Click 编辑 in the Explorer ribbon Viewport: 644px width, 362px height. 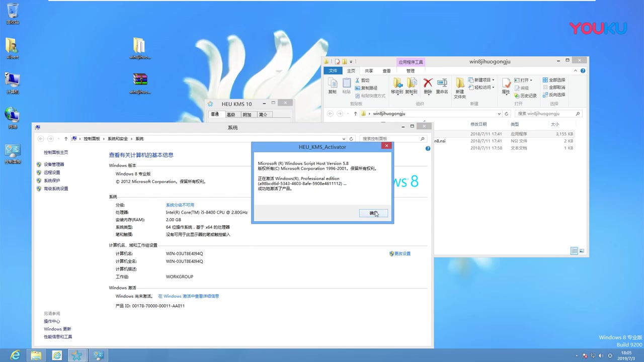(522, 88)
